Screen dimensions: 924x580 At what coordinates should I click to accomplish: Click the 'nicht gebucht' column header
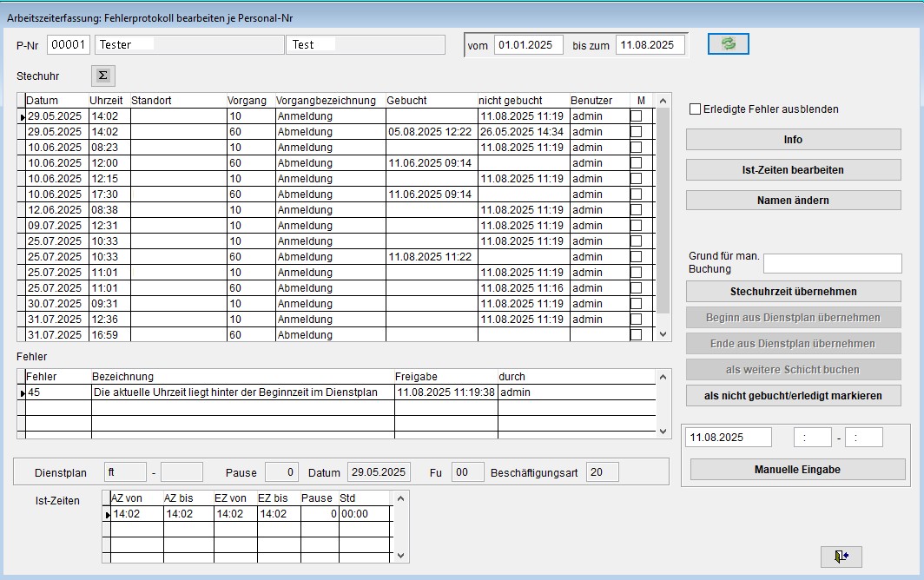pos(524,101)
